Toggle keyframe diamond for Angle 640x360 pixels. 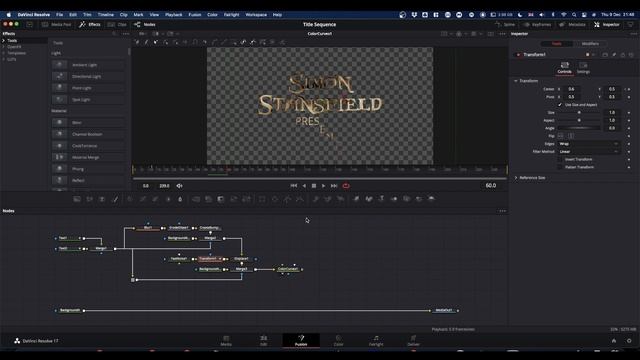pyautogui.click(x=629, y=128)
